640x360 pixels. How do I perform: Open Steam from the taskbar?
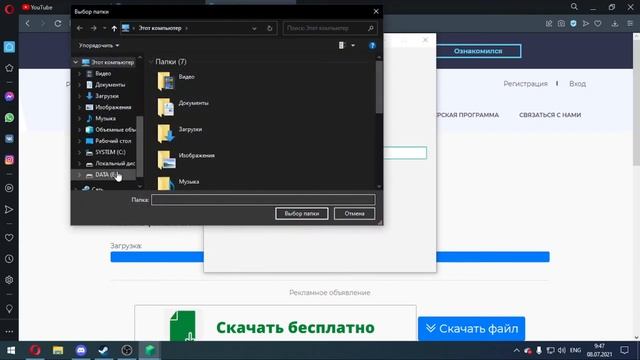(104, 350)
